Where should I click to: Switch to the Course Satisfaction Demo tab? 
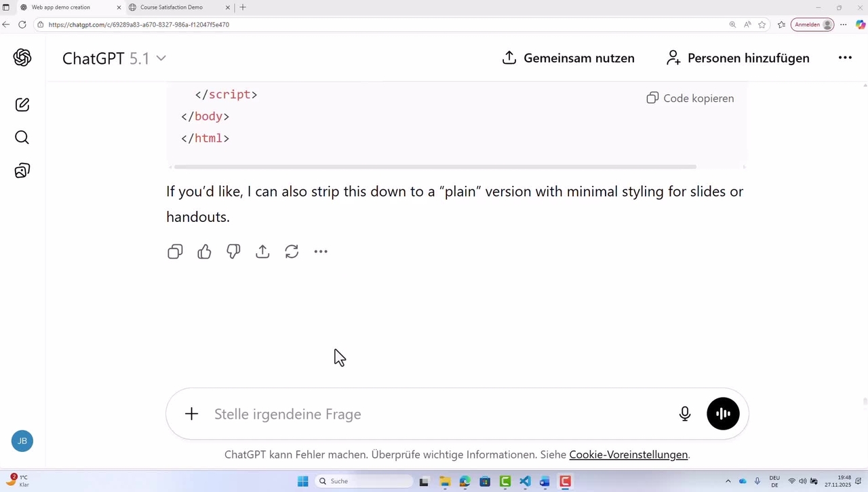click(171, 7)
